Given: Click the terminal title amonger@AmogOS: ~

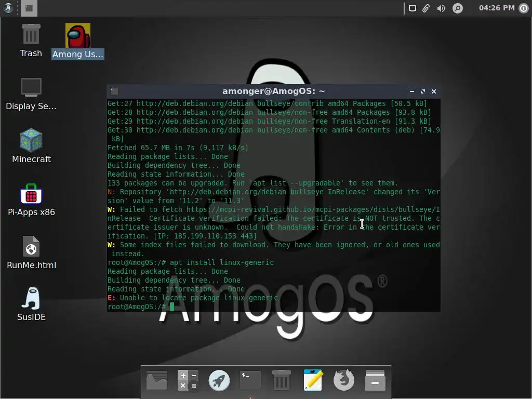Looking at the screenshot, I should pyautogui.click(x=273, y=91).
